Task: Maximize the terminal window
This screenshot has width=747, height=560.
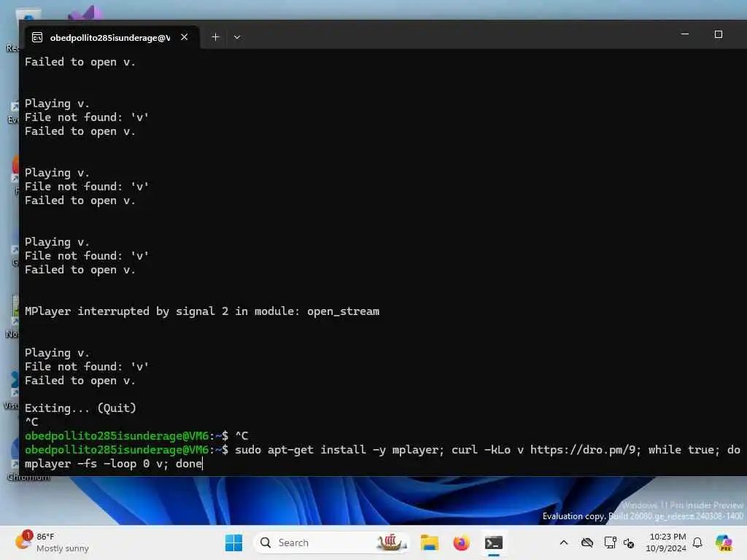Action: (719, 34)
